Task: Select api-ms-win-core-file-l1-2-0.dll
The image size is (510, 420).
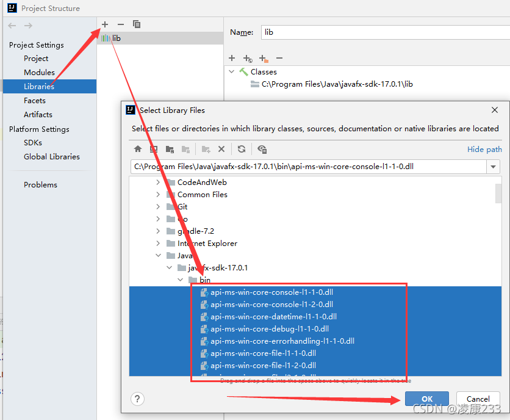Action: pyautogui.click(x=263, y=366)
